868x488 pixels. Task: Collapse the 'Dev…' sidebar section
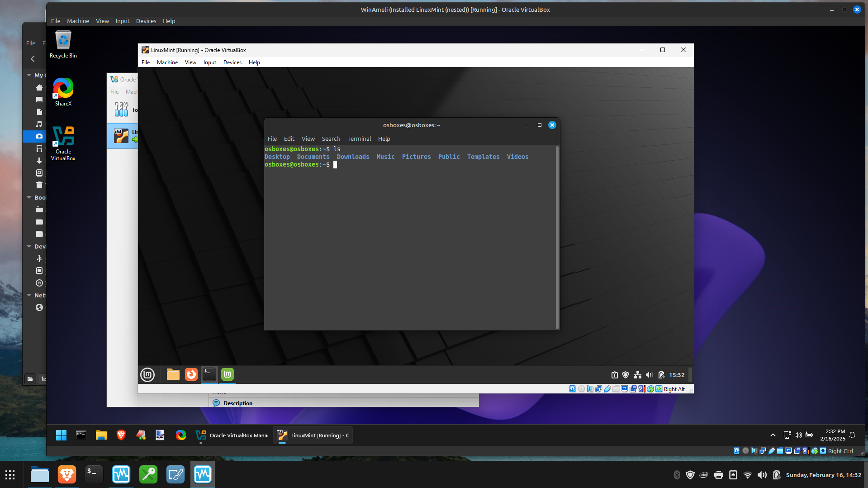point(29,246)
